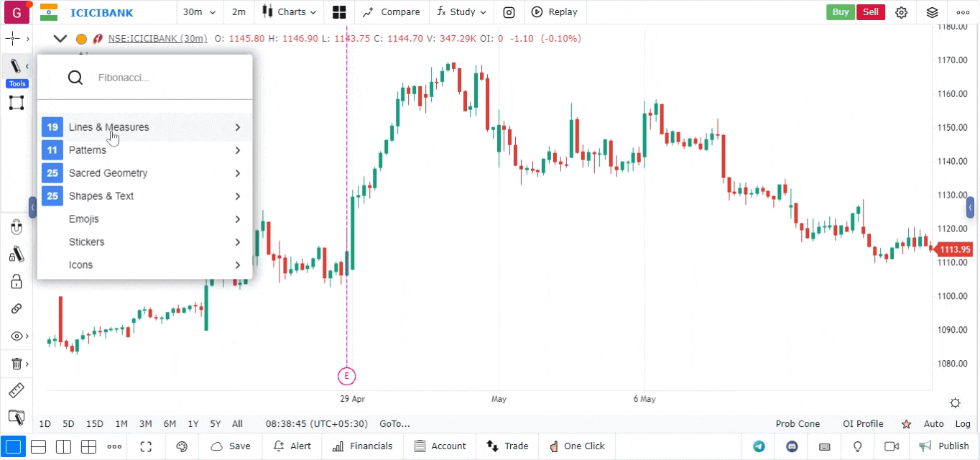The height and width of the screenshot is (460, 980).
Task: Open the layout grid icon in top toolbar
Action: tap(339, 12)
